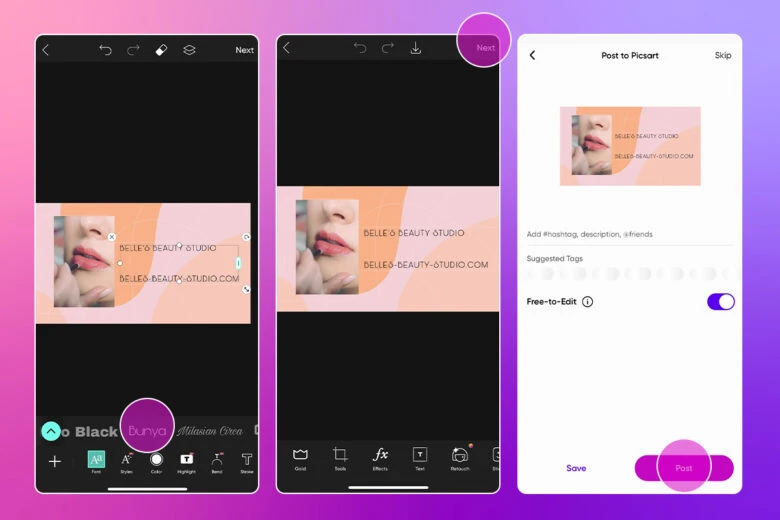Show Free-to-Edit info icon
Screen dimensions: 780x520
tap(587, 301)
